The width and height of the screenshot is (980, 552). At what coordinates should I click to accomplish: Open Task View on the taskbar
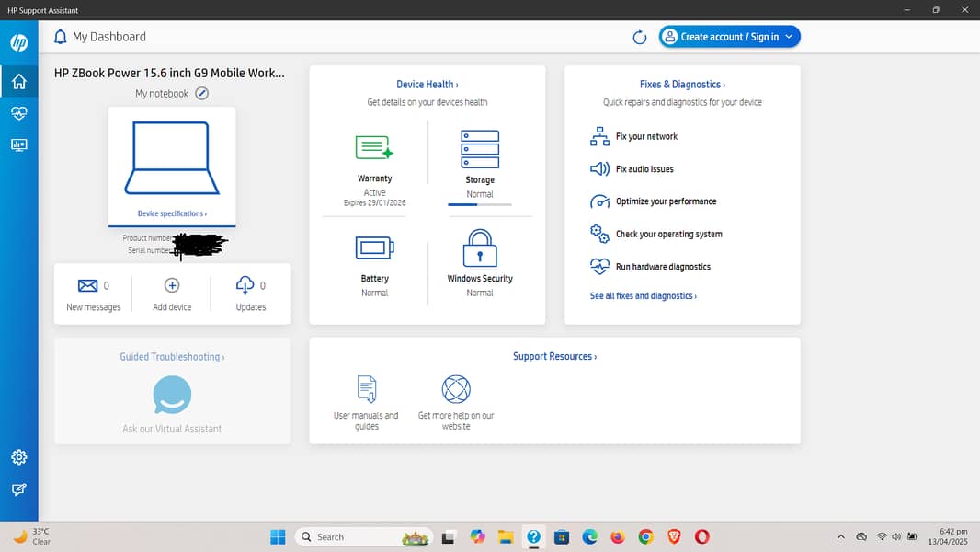[448, 537]
